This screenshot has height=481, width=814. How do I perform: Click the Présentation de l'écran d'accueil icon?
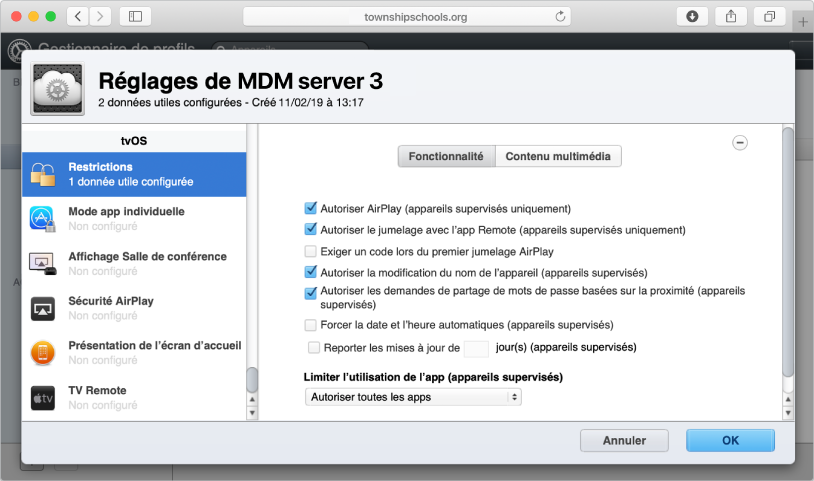click(x=43, y=353)
